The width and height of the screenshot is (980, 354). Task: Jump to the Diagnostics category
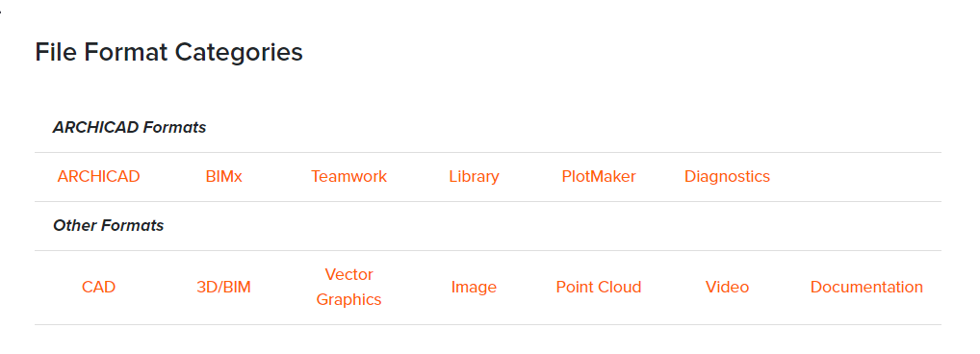pyautogui.click(x=727, y=177)
